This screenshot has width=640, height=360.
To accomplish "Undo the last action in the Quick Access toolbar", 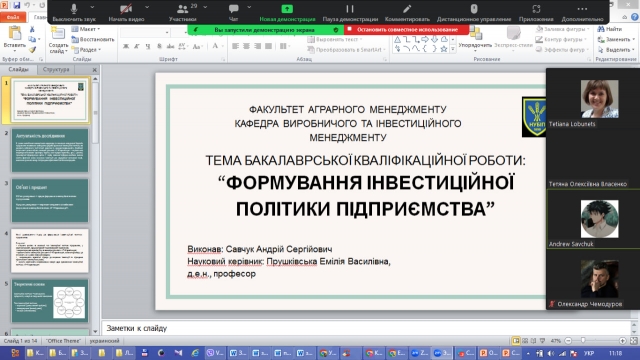I will coord(28,5).
